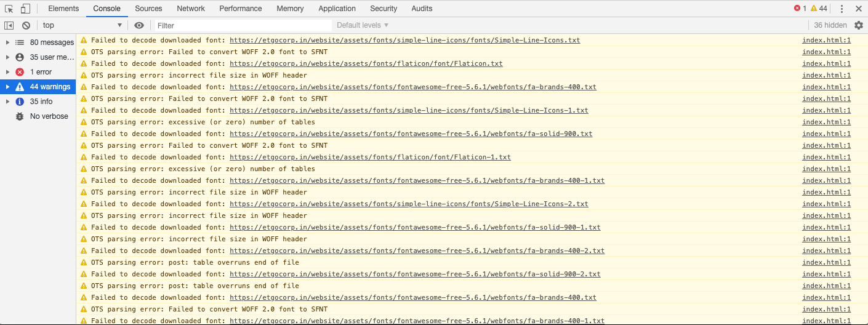
Task: Click the yellow warning count badge 44
Action: tap(819, 9)
